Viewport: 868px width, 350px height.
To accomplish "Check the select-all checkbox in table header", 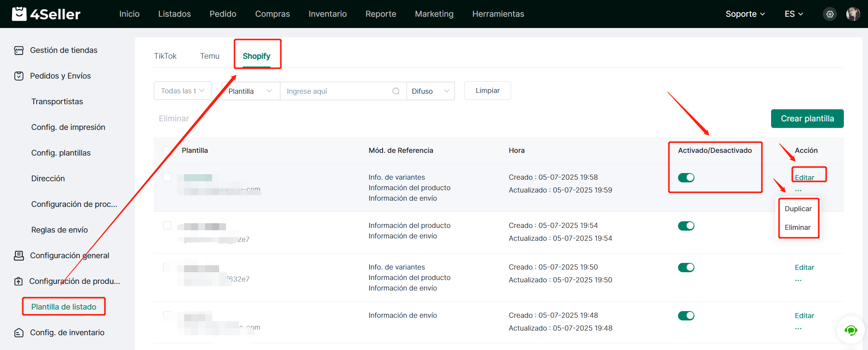I will (x=167, y=150).
